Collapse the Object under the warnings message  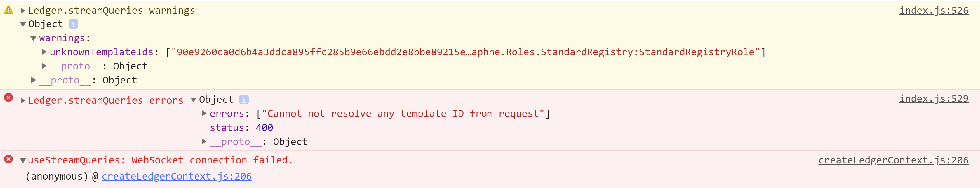(x=23, y=24)
